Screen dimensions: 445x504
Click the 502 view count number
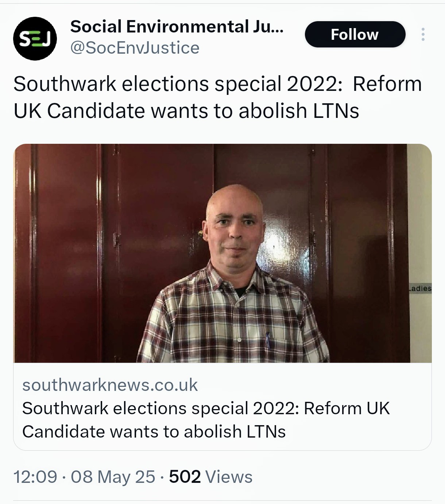coord(185,477)
